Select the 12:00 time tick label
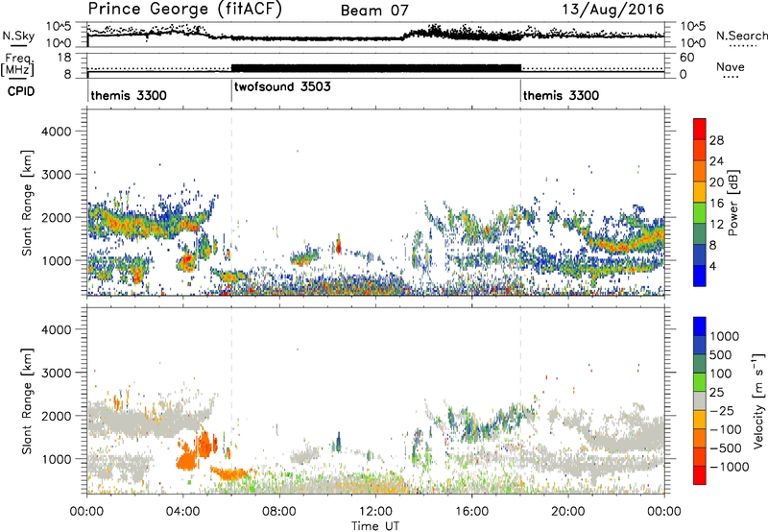 [375, 511]
